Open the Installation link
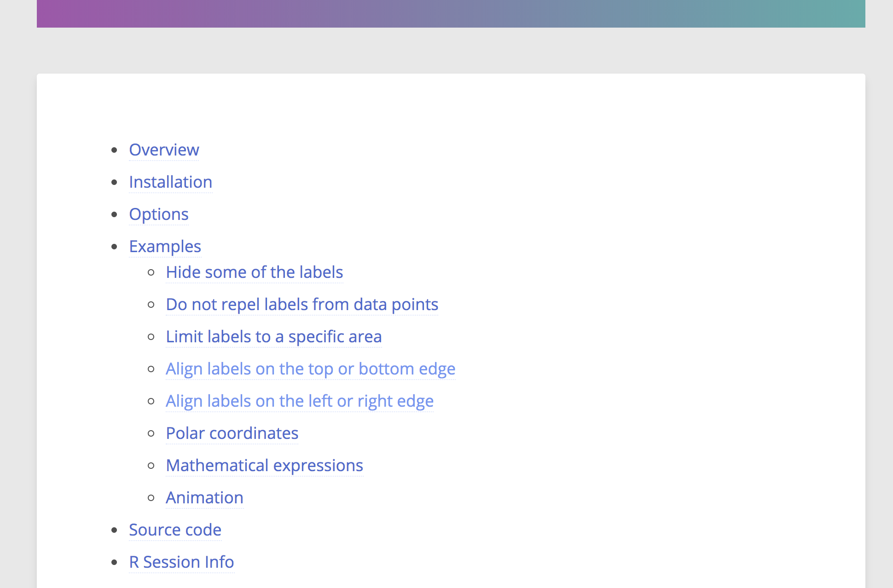Image resolution: width=893 pixels, height=588 pixels. point(171,182)
